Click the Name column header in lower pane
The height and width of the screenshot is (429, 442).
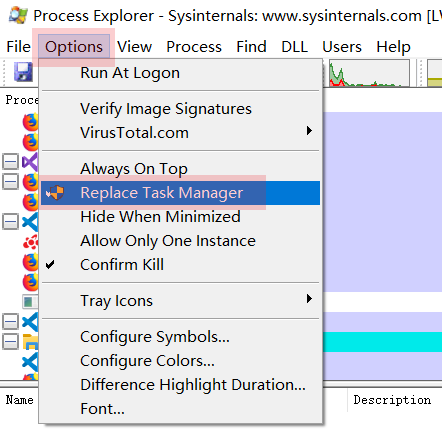point(20,400)
